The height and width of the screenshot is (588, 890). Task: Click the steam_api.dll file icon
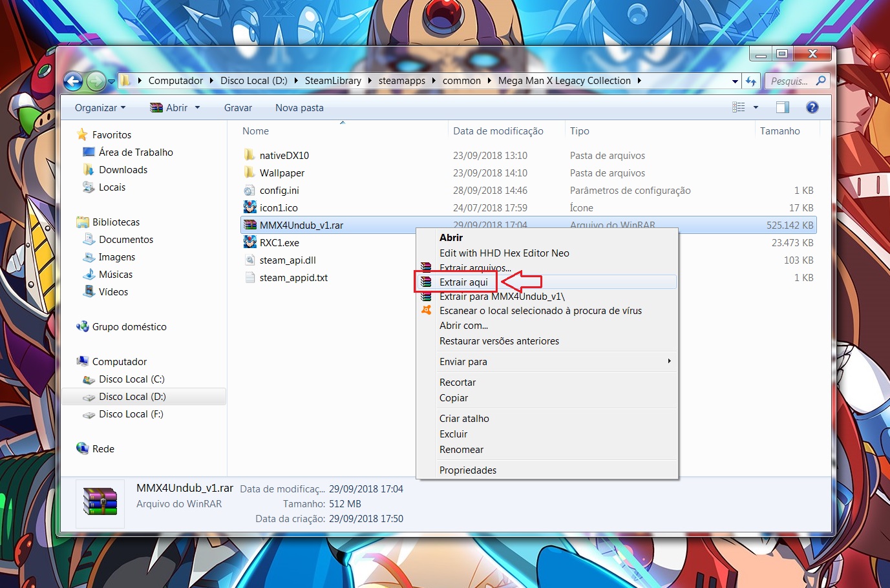249,260
